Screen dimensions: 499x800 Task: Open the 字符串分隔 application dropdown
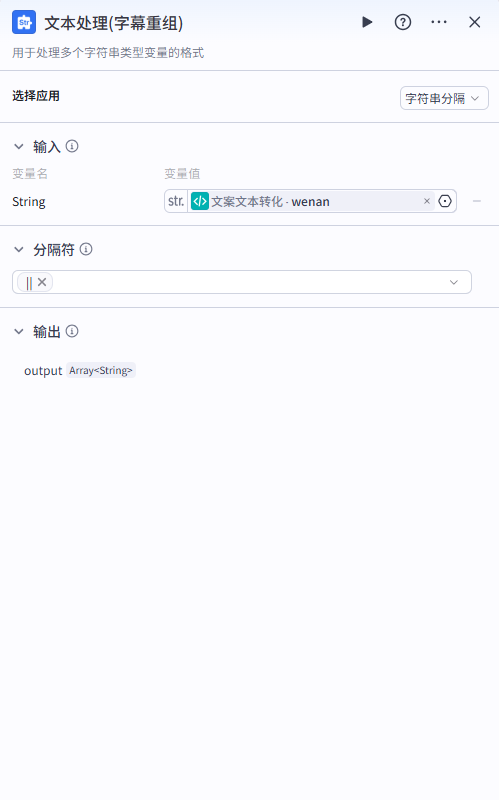click(x=444, y=98)
